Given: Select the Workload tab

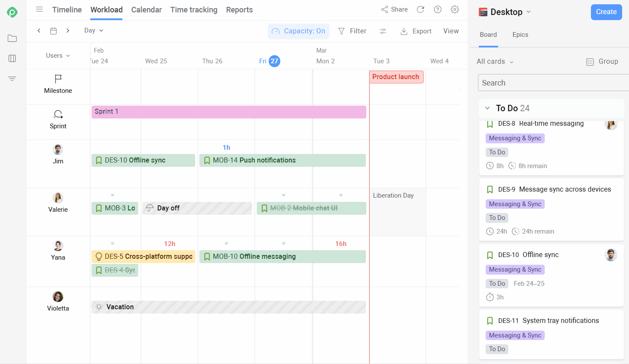Looking at the screenshot, I should (107, 10).
